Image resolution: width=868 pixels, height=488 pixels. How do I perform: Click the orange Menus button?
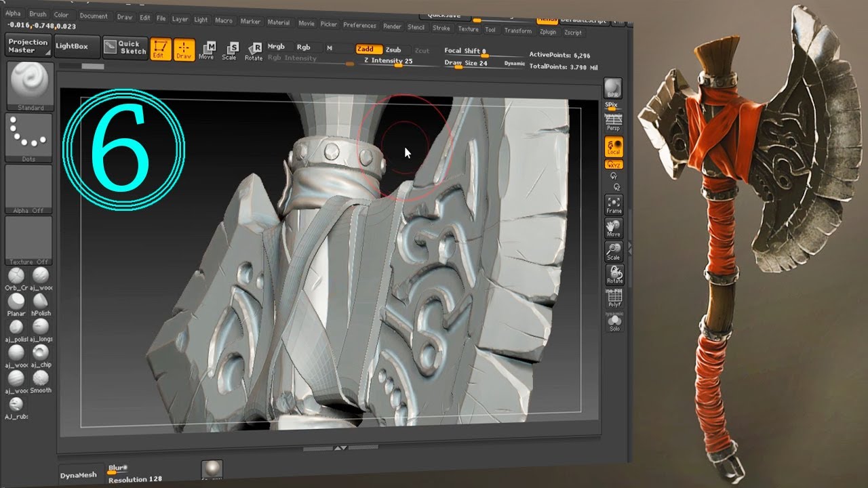[x=547, y=20]
